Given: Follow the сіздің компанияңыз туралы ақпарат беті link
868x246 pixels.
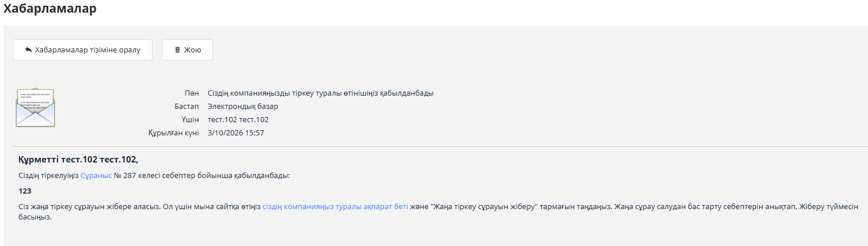Looking at the screenshot, I should point(335,206).
